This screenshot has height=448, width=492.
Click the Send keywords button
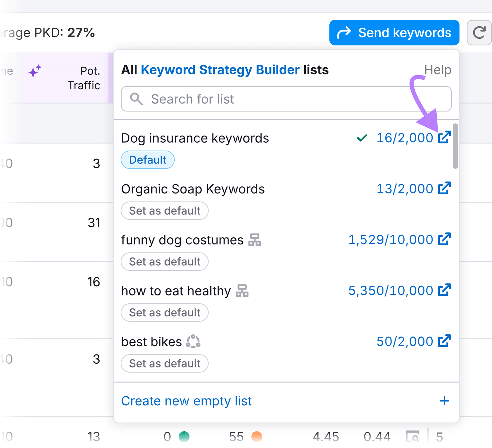(x=394, y=33)
